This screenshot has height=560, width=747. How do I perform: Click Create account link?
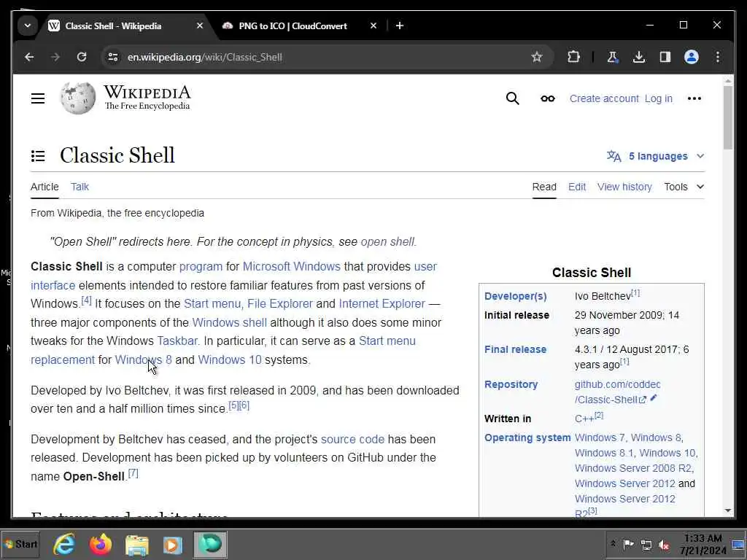click(604, 98)
